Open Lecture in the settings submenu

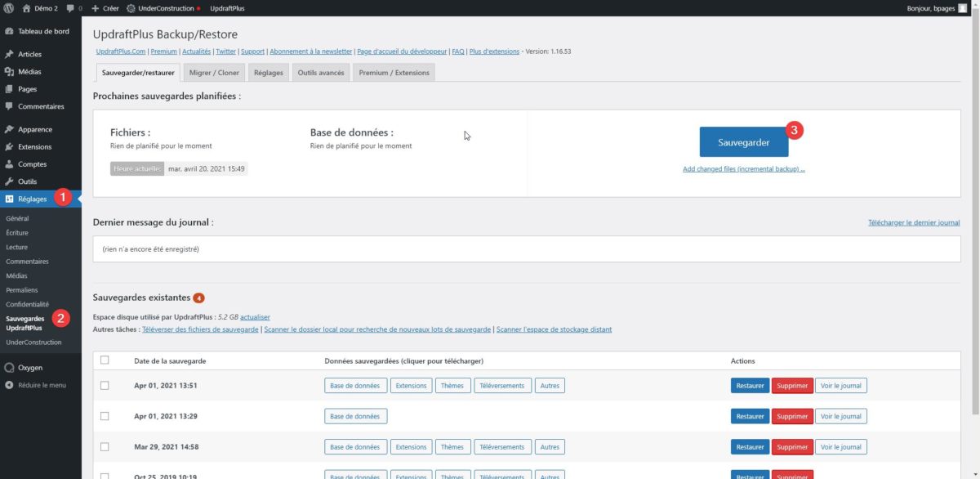16,247
